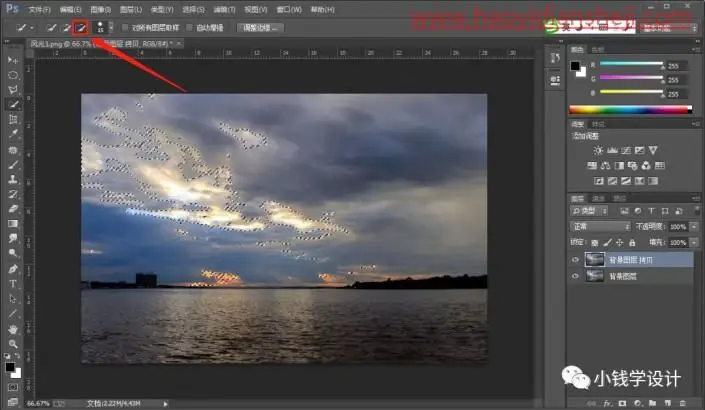Select the Pen tool

click(x=13, y=269)
